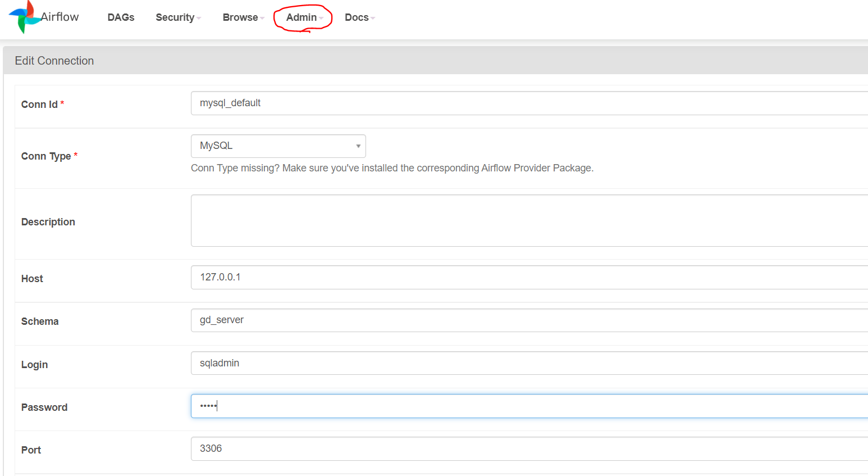Screen dimensions: 868x476
Task: Click the Schema field showing gd_server
Action: click(x=529, y=320)
